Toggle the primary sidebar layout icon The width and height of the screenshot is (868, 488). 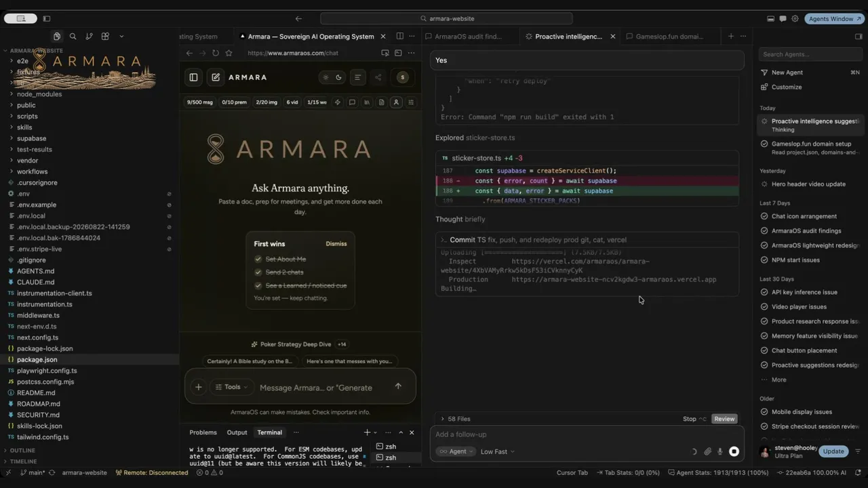click(x=47, y=19)
